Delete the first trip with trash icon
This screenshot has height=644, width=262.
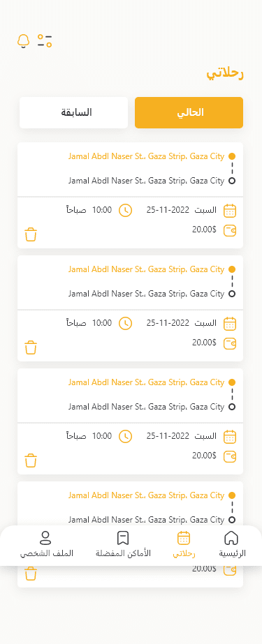point(31,234)
